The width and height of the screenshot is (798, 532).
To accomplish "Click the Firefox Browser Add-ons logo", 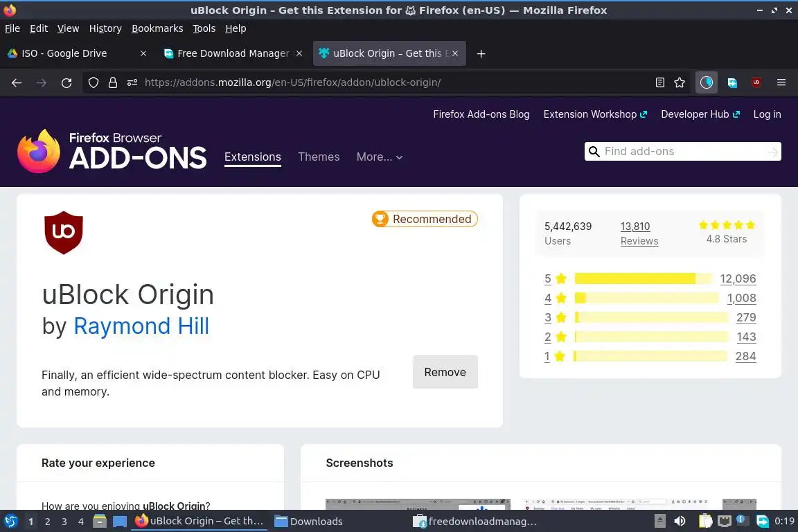I will pos(112,151).
